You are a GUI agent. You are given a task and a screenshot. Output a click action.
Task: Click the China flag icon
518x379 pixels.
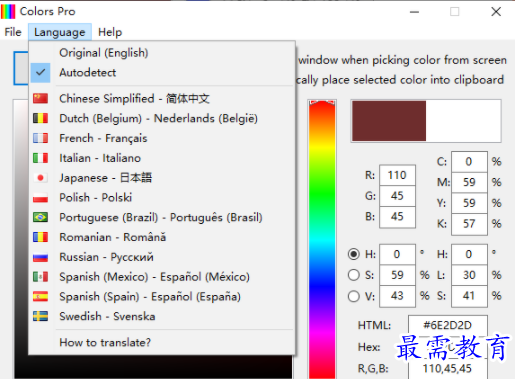(x=40, y=98)
